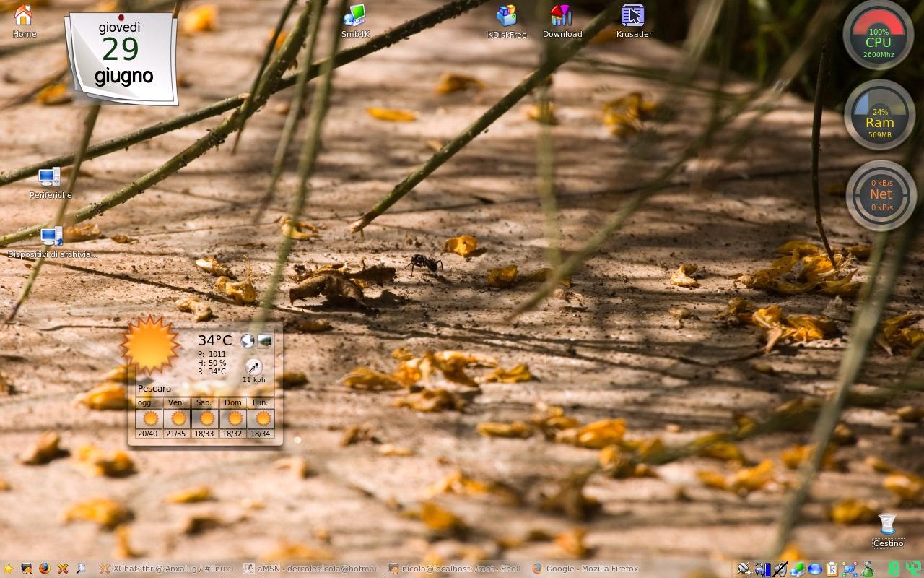
Task: Click the large sun icon in the weather widget
Action: 149,345
